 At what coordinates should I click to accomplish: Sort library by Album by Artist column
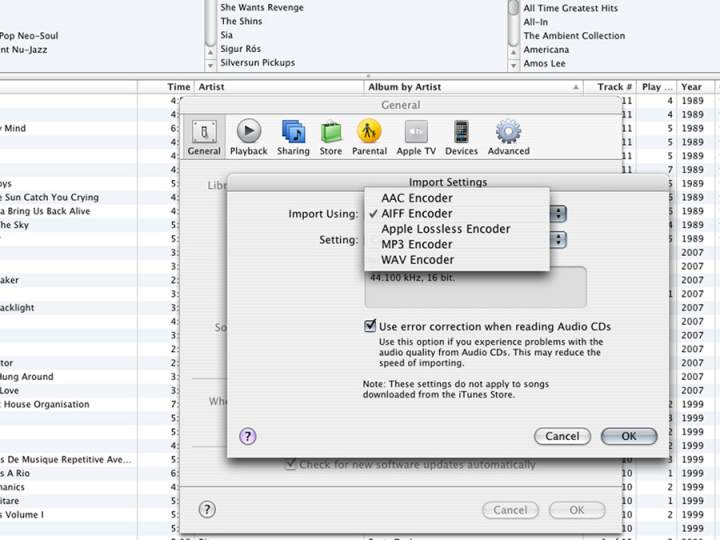coord(473,87)
